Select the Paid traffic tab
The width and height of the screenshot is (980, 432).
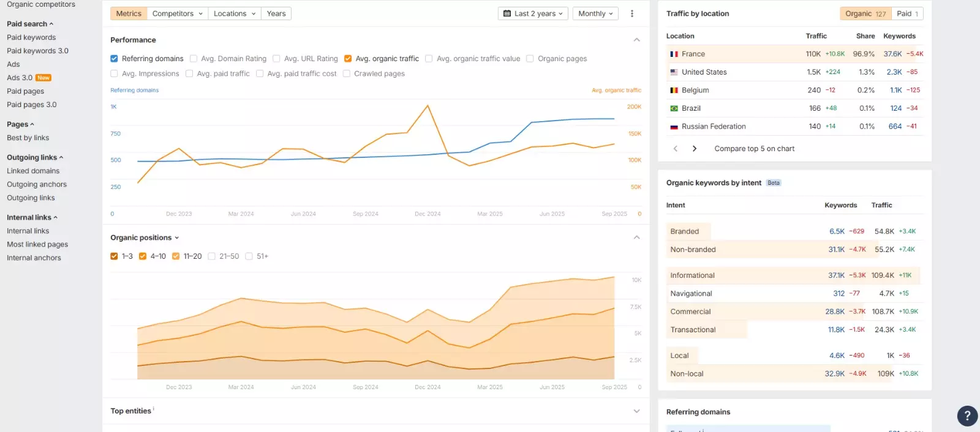point(907,13)
